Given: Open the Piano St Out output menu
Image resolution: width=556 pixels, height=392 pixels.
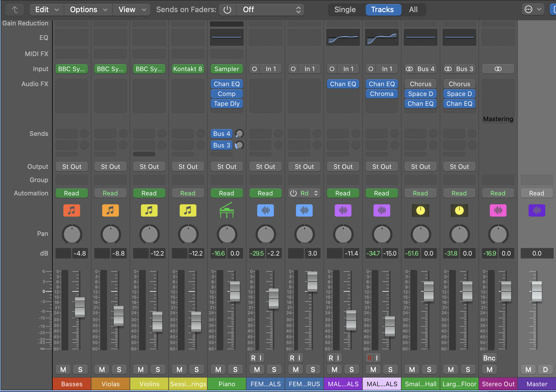Looking at the screenshot, I should [227, 167].
